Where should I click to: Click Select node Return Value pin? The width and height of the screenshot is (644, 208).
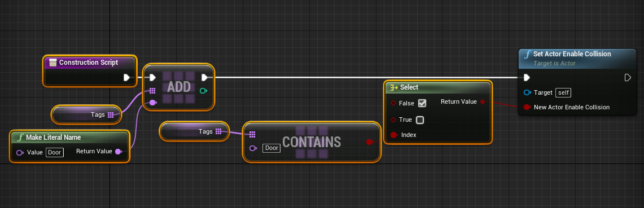point(483,101)
